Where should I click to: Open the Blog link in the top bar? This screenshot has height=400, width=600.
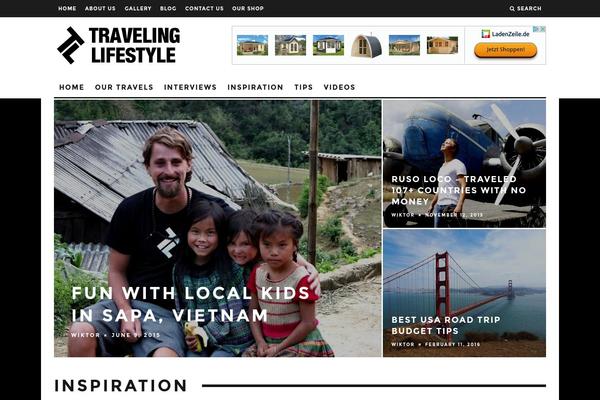(x=168, y=8)
